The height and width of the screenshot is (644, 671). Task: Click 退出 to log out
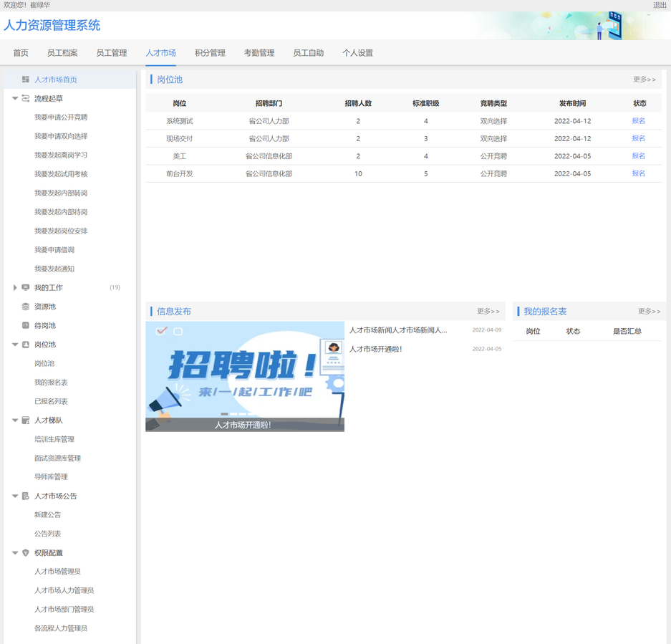pos(660,5)
